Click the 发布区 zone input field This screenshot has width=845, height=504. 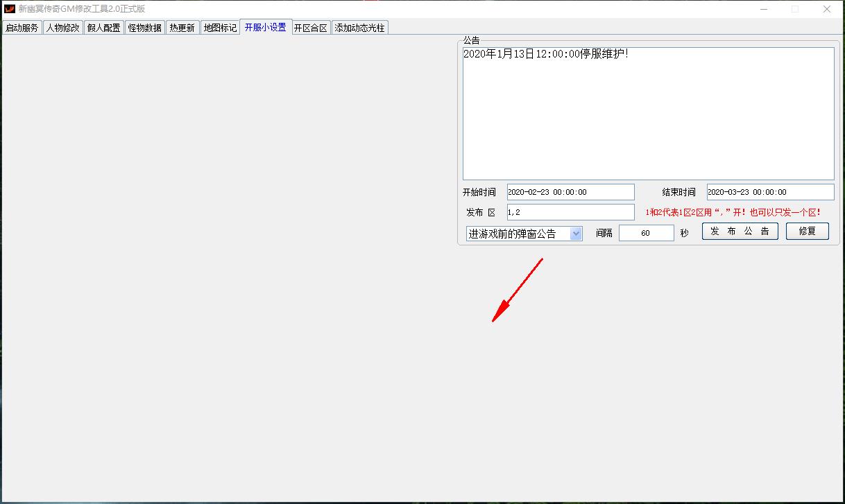pos(570,212)
